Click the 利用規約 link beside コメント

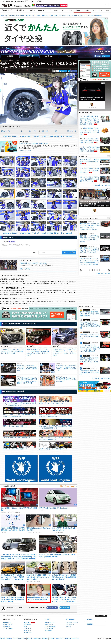tap(12, 242)
